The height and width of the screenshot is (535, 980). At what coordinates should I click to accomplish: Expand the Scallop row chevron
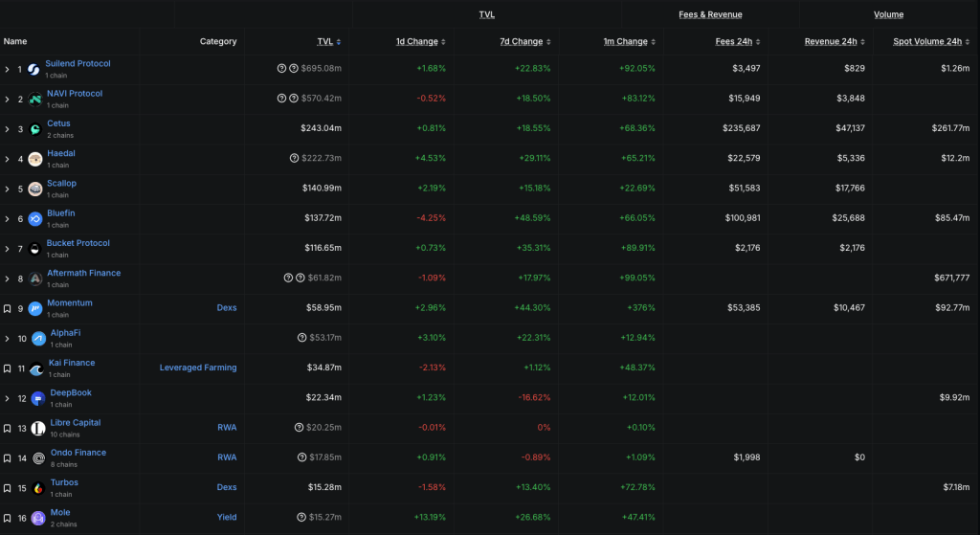8,189
